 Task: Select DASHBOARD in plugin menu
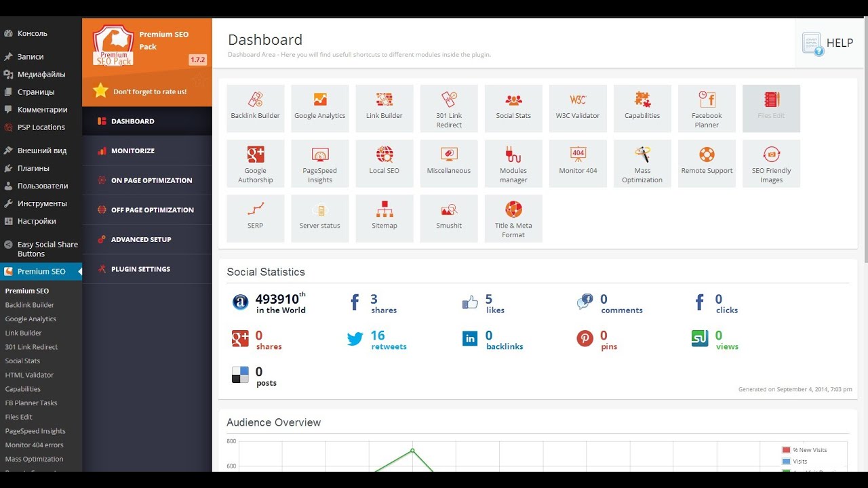tap(147, 121)
